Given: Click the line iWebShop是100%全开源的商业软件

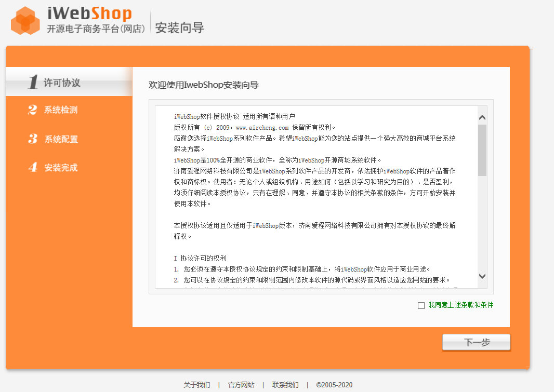Looking at the screenshot, I should (278, 160).
